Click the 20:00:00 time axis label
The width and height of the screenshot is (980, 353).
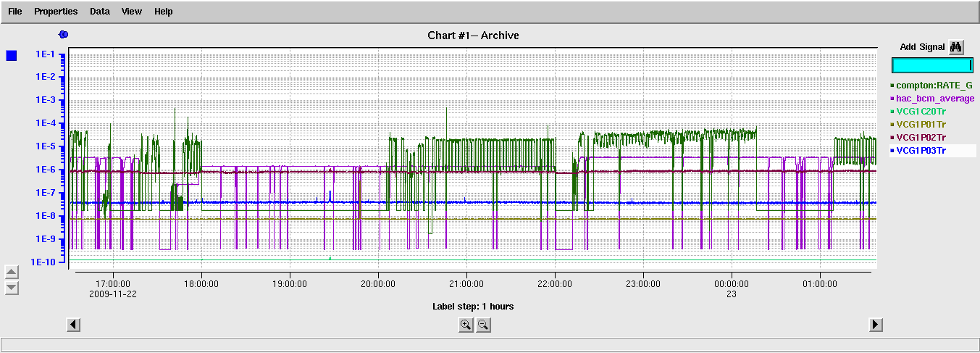coord(377,284)
